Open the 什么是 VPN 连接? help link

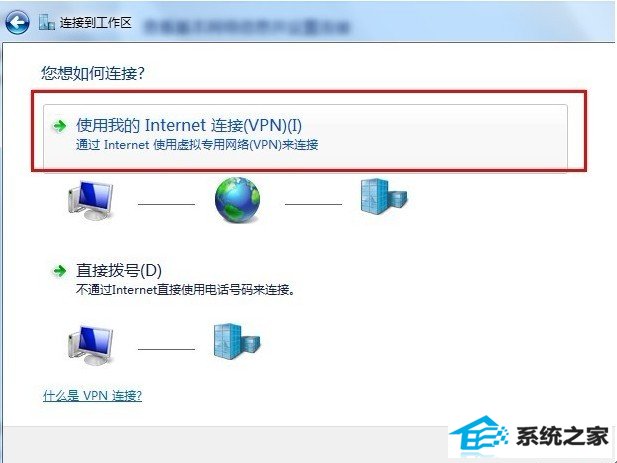(x=92, y=395)
